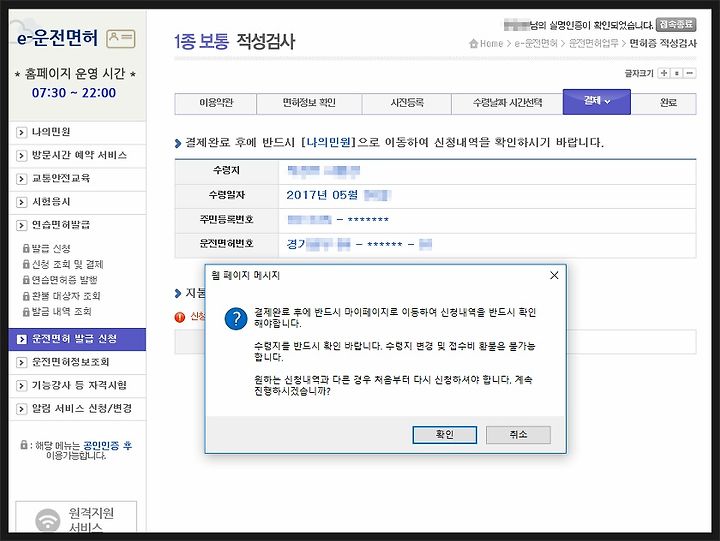Select the highlighted 운전면허 발급 신청 menu

[77, 339]
